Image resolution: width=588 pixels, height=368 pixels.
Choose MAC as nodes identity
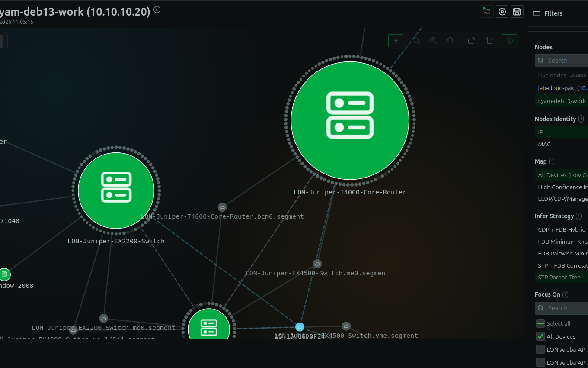pyautogui.click(x=561, y=144)
